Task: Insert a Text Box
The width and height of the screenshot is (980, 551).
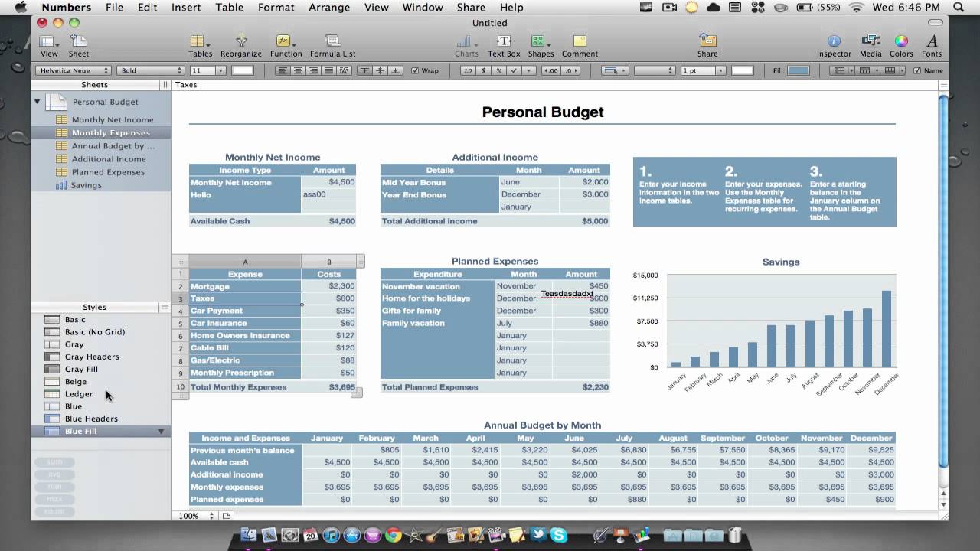Action: tap(504, 45)
